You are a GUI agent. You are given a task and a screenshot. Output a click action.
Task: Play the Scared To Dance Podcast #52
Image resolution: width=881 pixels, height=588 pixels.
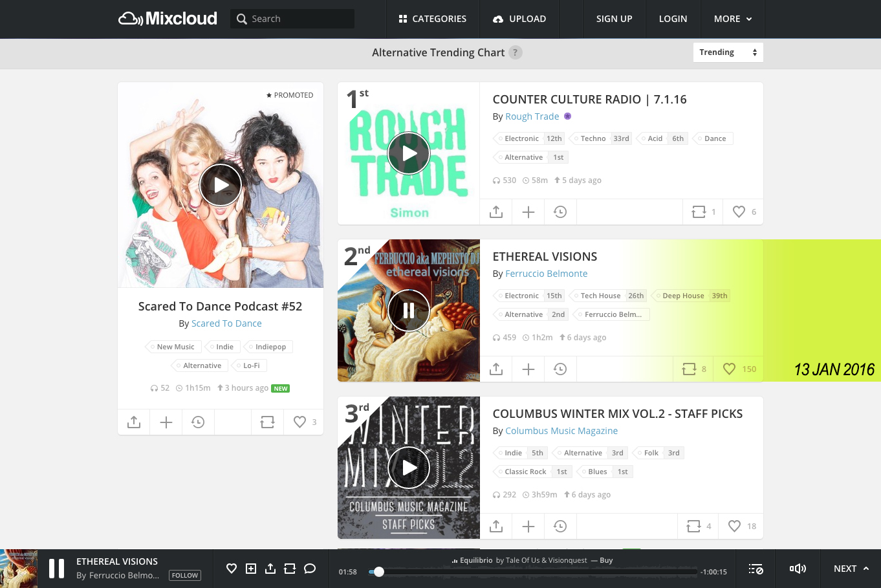coord(221,185)
